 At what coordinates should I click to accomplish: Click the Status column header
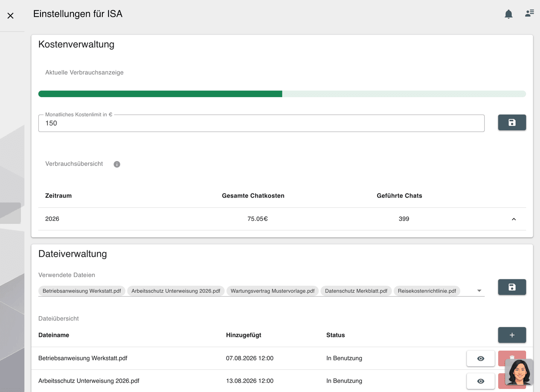[x=335, y=335]
